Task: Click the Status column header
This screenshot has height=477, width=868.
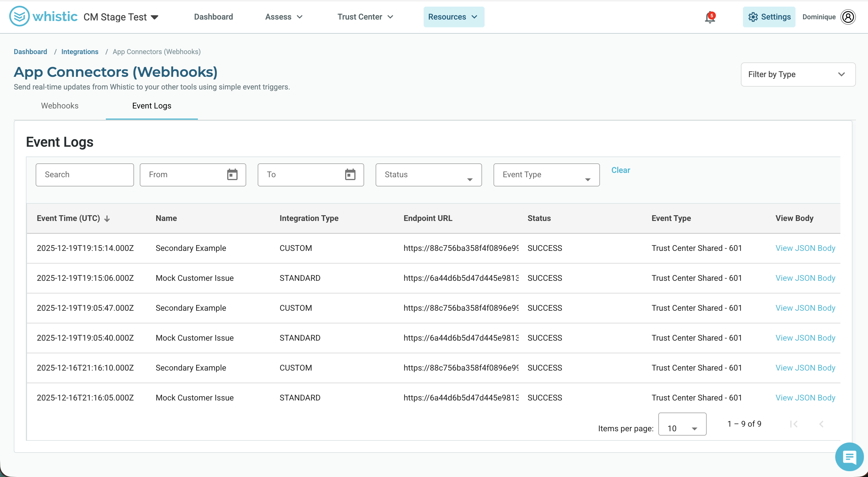Action: pos(539,218)
